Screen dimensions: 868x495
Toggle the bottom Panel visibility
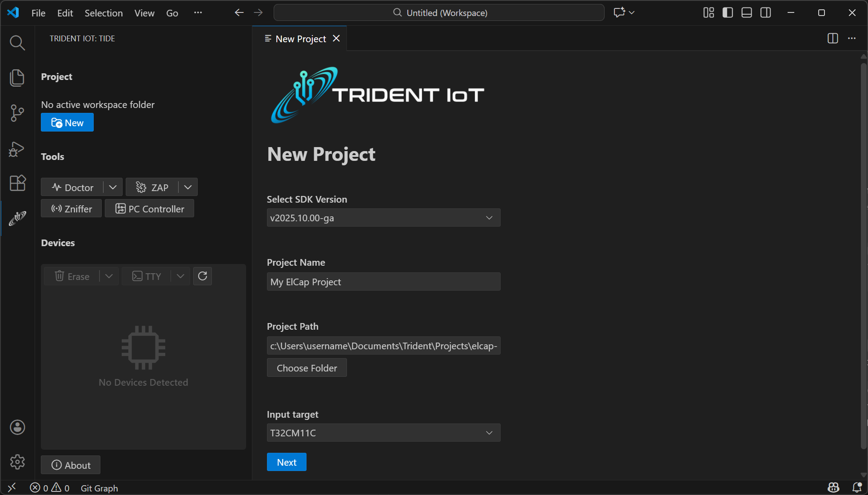747,12
